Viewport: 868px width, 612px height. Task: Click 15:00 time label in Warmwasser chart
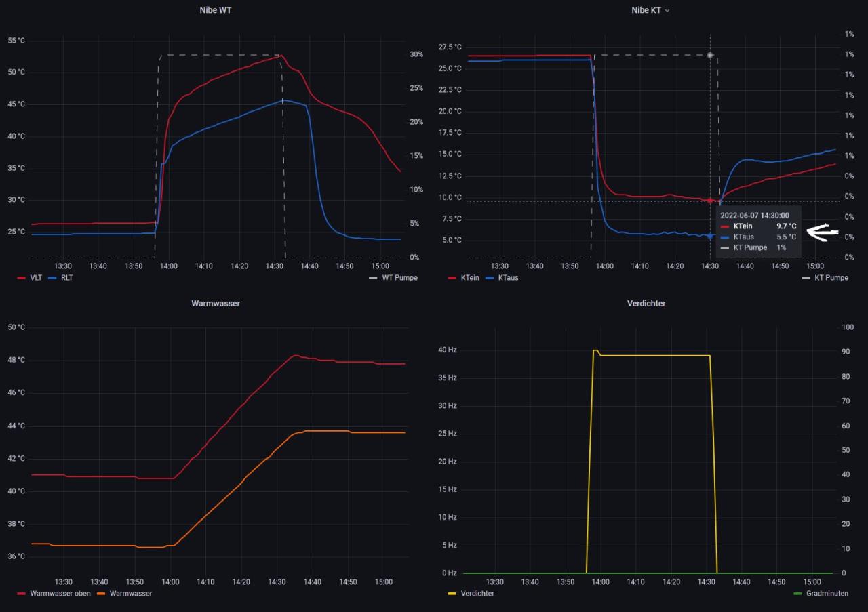(383, 582)
